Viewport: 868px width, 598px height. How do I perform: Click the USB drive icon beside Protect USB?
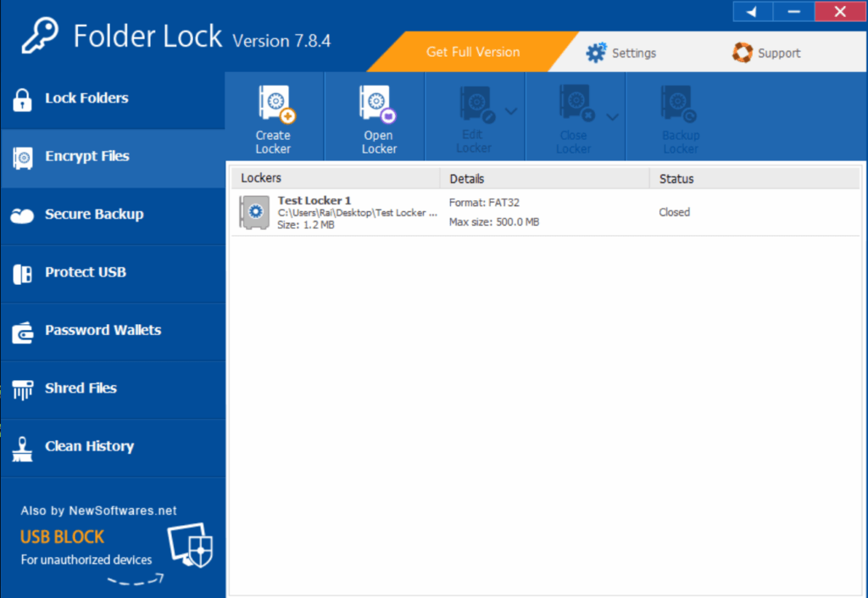pyautogui.click(x=22, y=273)
